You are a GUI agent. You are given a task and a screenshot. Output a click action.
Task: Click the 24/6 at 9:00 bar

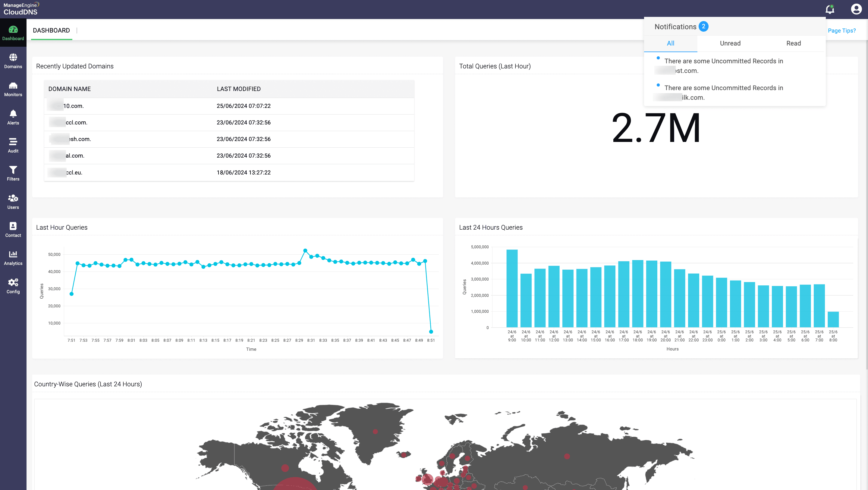[x=511, y=288]
